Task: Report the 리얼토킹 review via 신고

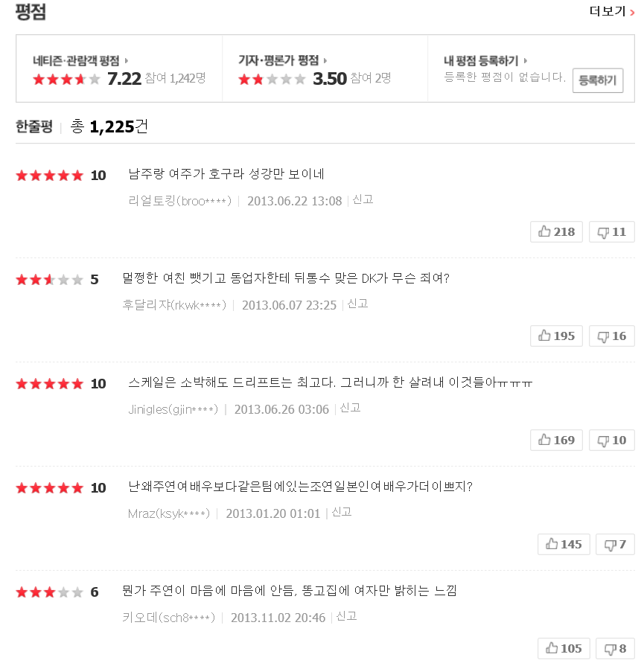Action: coord(363,199)
